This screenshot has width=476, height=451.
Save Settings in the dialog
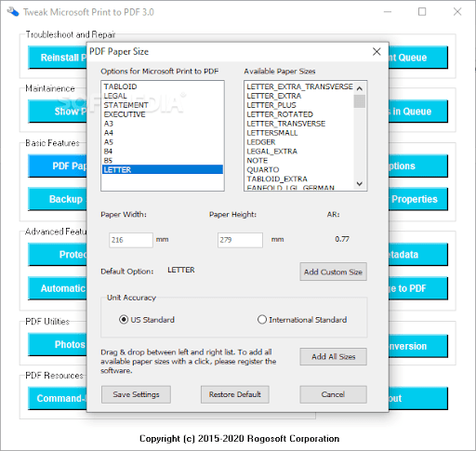point(136,394)
